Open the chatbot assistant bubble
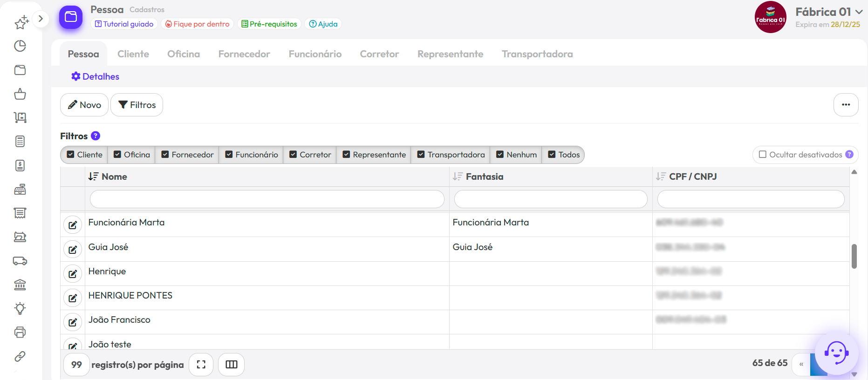Image resolution: width=868 pixels, height=380 pixels. click(x=836, y=353)
